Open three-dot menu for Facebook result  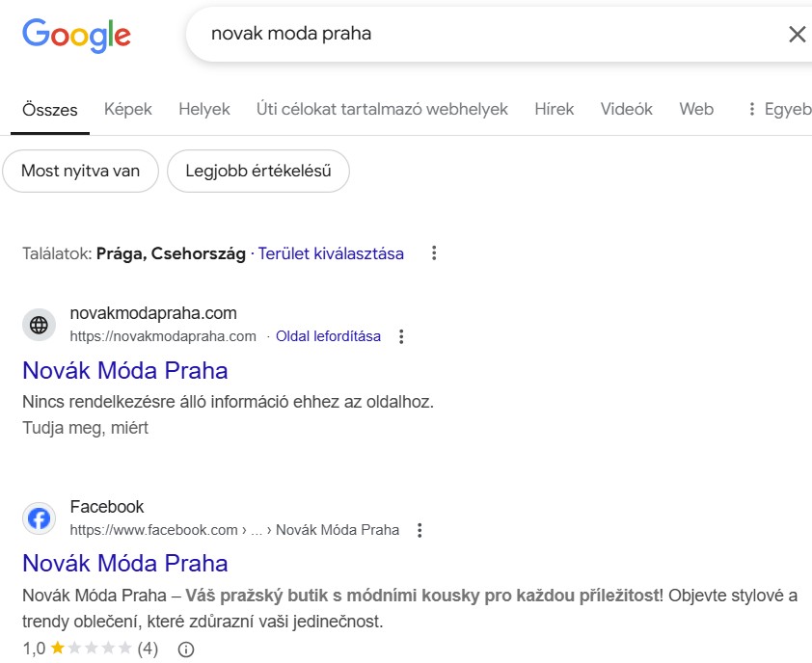click(x=420, y=530)
